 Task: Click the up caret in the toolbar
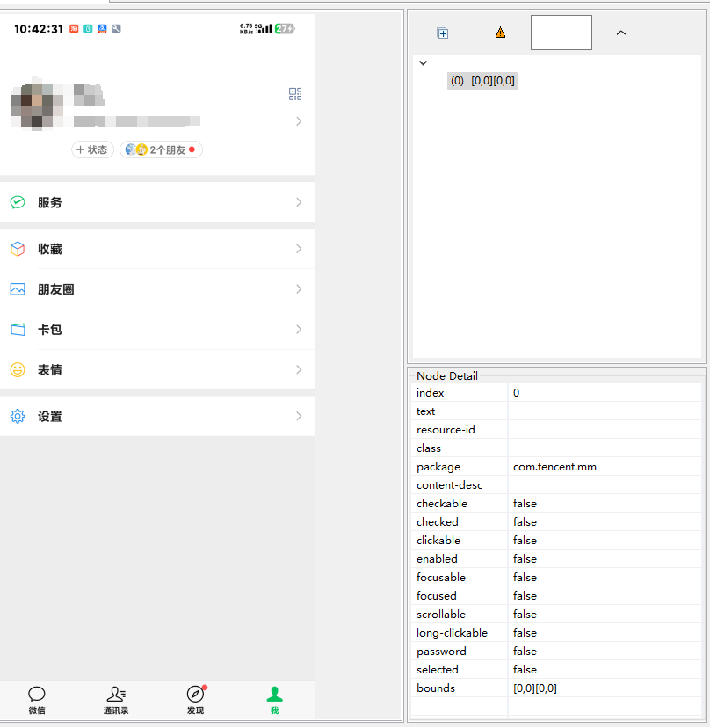tap(621, 33)
